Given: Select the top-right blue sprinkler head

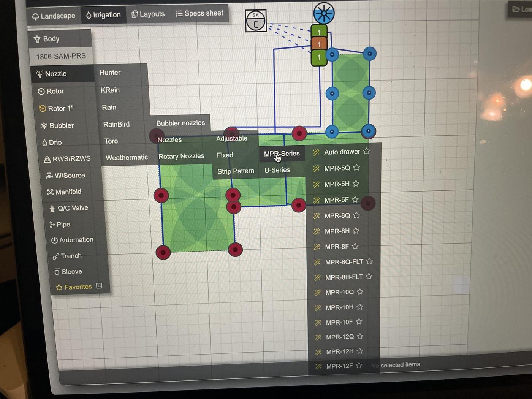Looking at the screenshot, I should click(370, 54).
